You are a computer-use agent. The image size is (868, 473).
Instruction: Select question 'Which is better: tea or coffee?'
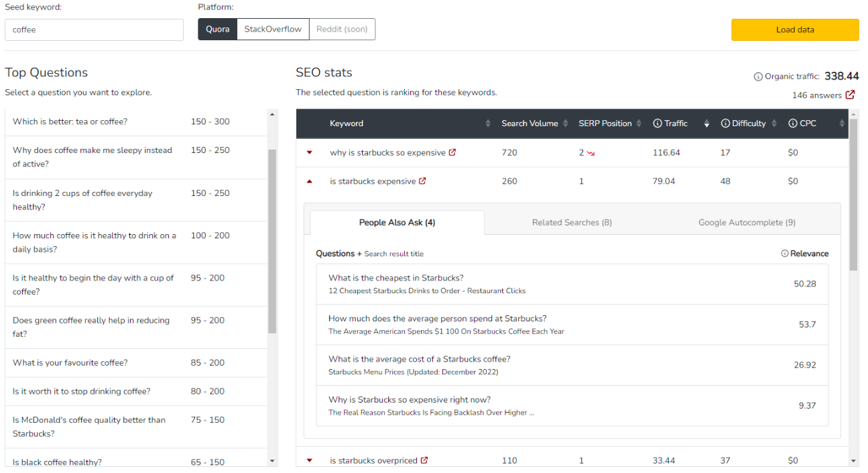[x=70, y=121]
